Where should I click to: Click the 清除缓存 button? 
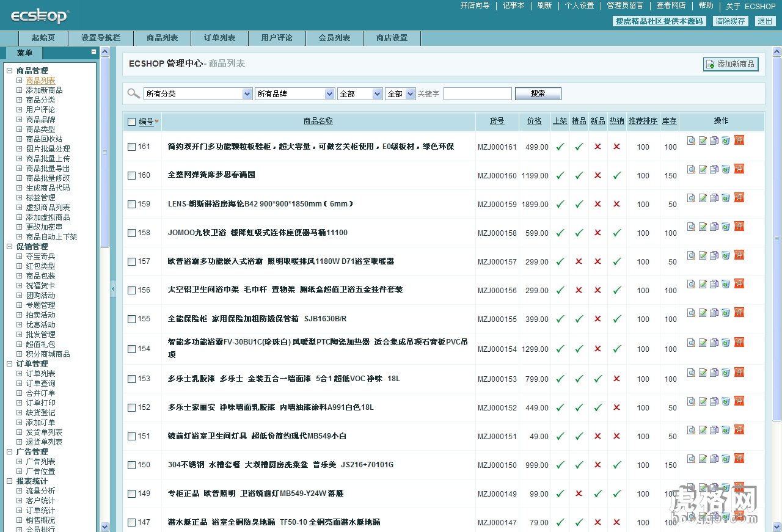pyautogui.click(x=730, y=21)
